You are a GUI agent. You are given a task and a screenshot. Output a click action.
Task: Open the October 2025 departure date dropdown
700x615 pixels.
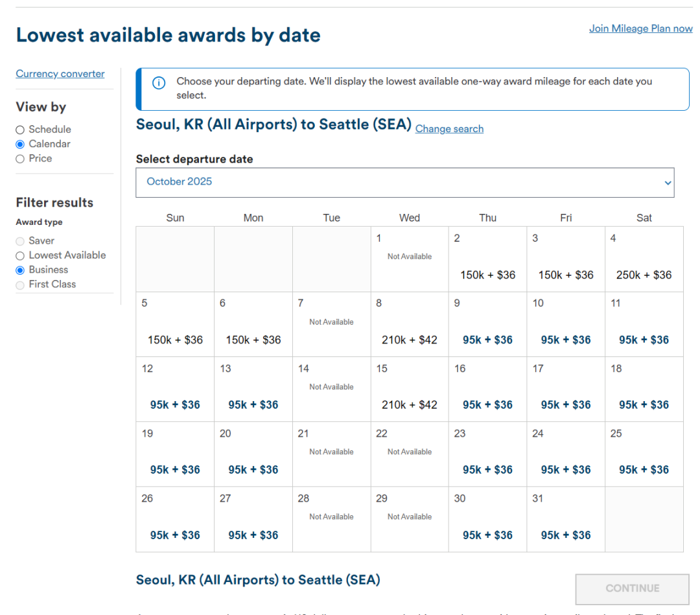click(404, 182)
